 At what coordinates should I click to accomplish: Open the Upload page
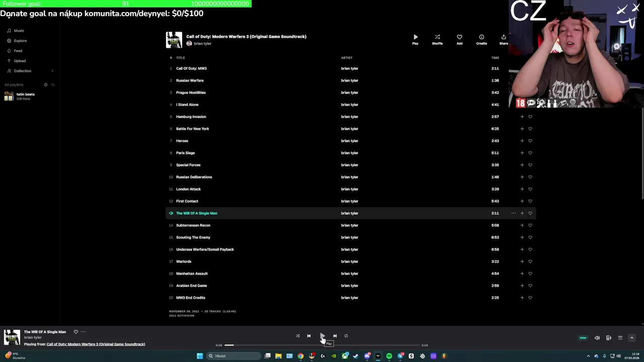(16, 61)
